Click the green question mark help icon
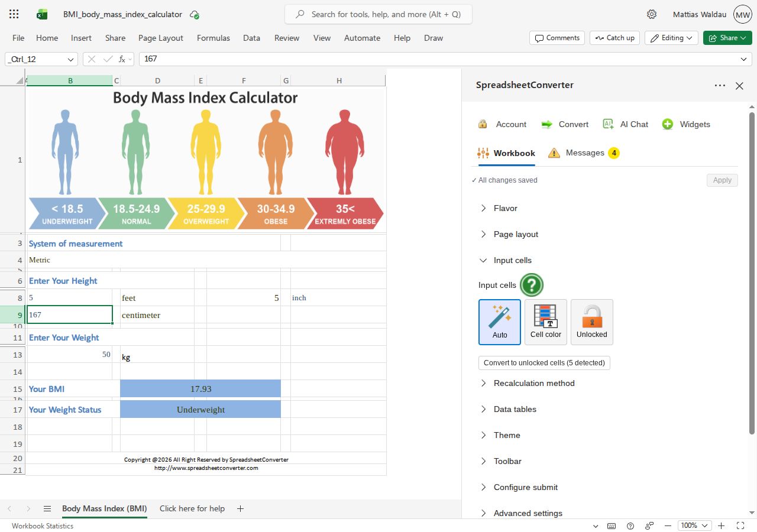This screenshot has width=757, height=532. click(531, 285)
